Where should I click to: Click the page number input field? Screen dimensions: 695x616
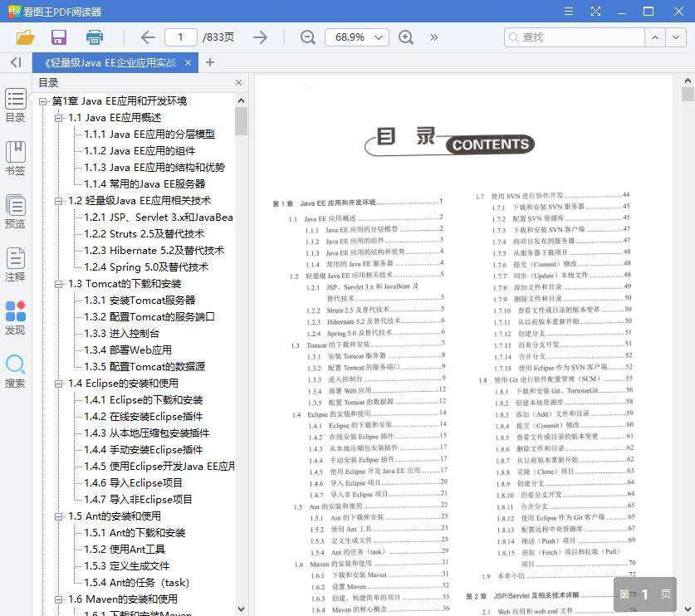tap(181, 37)
